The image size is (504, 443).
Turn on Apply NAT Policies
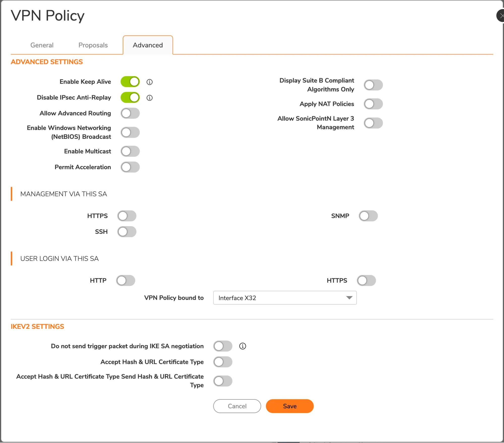(x=373, y=104)
